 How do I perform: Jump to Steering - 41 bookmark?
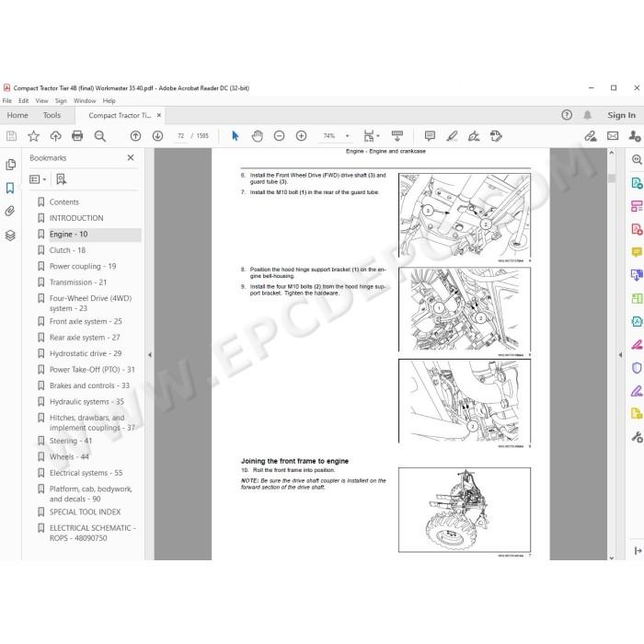click(71, 441)
